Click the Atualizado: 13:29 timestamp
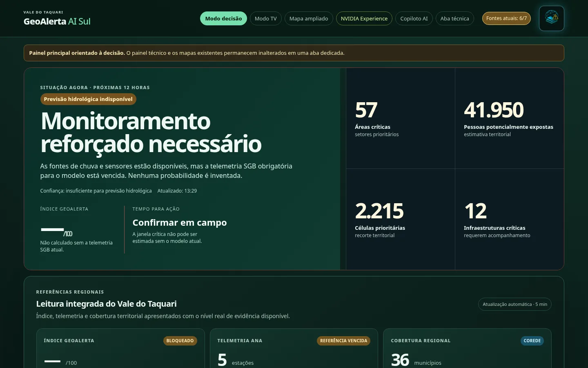Image resolution: width=588 pixels, height=368 pixels. pos(177,191)
